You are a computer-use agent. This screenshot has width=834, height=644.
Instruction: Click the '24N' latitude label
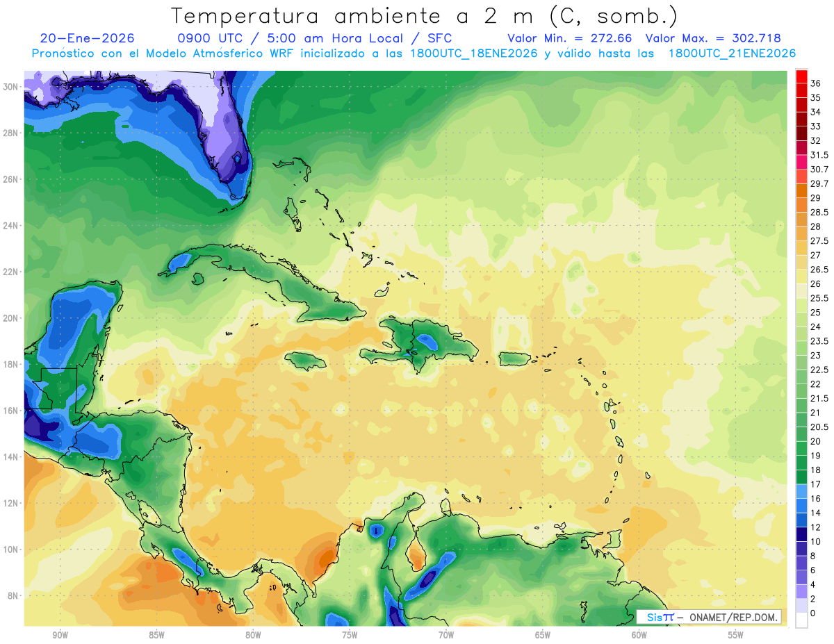click(x=10, y=226)
